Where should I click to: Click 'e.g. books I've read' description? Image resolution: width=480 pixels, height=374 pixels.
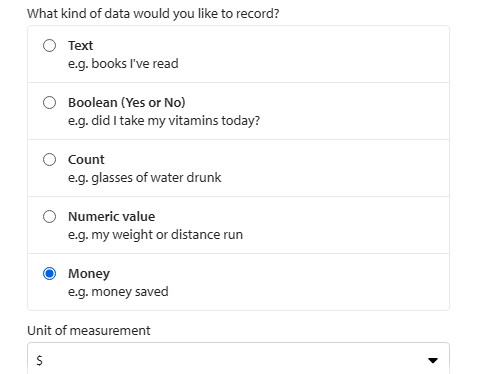[123, 64]
